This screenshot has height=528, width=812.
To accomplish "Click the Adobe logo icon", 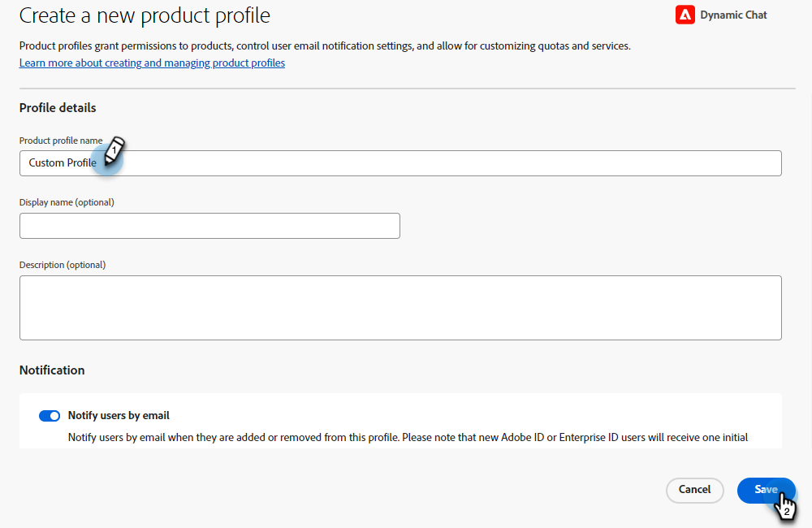I will click(x=685, y=15).
